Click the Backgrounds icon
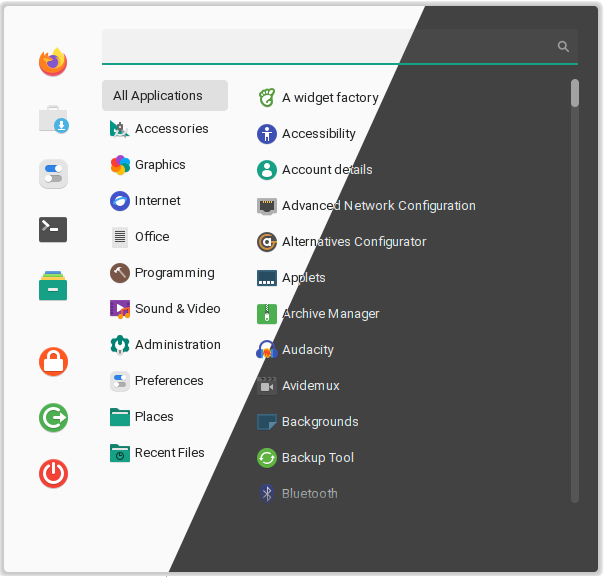The width and height of the screenshot is (604, 577). point(267,422)
